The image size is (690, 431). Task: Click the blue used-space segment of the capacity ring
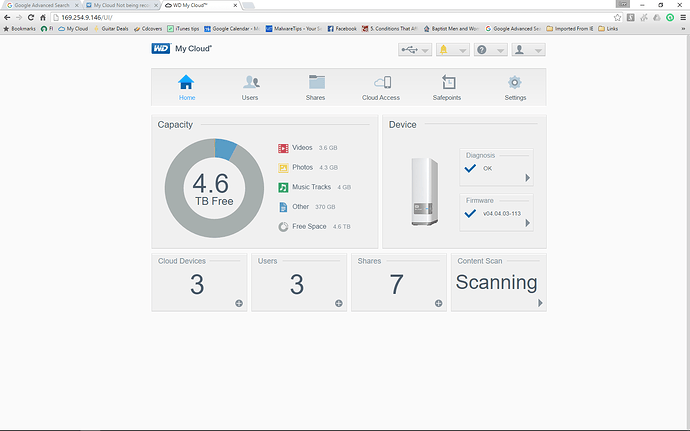click(x=225, y=149)
